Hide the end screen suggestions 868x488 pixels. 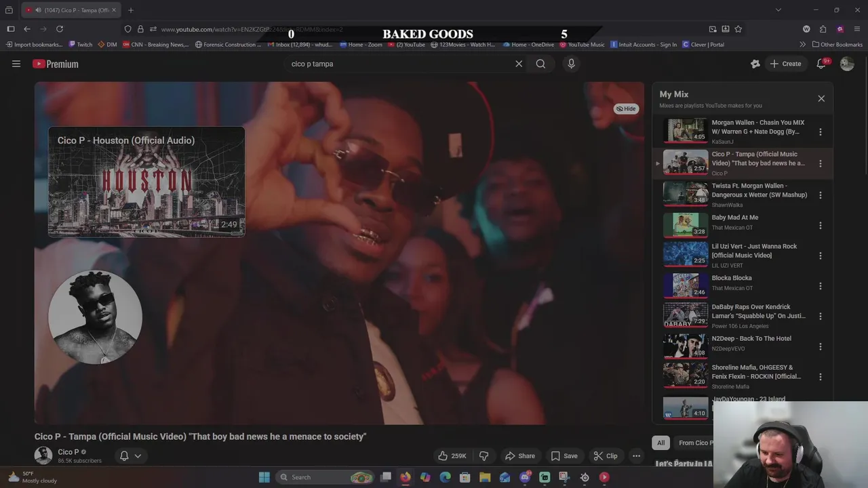(x=626, y=108)
